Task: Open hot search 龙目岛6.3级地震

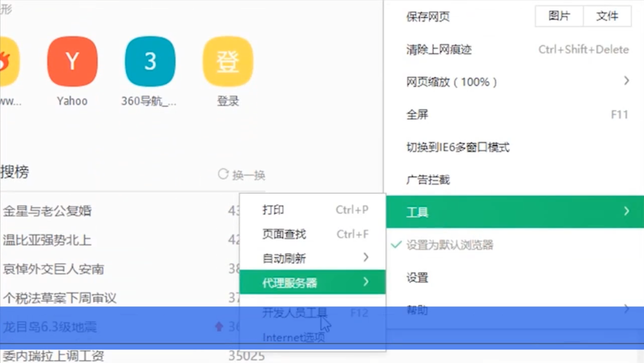Action: pyautogui.click(x=50, y=327)
